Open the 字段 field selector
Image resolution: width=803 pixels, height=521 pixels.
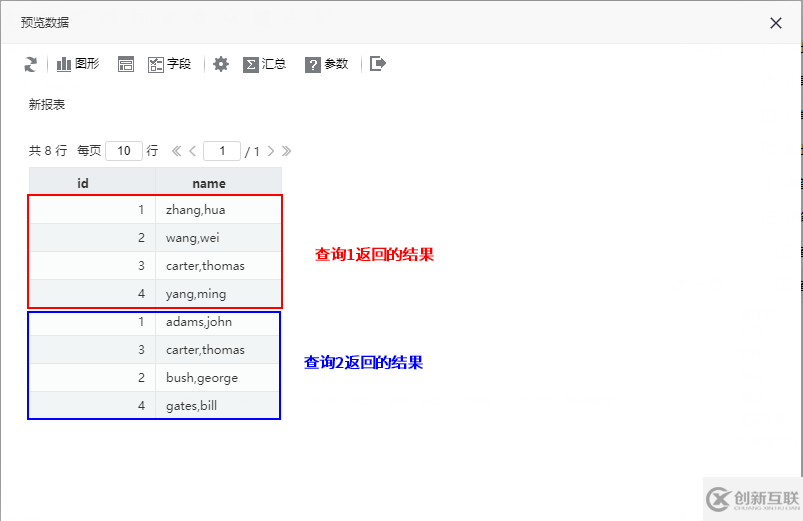[x=170, y=64]
